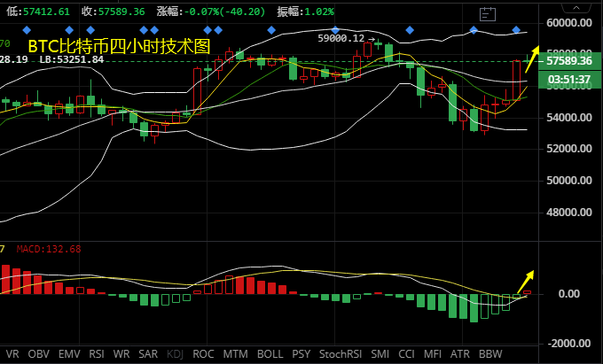Viewport: 603px width, 364px height.
Task: Activate the PSY indicator tab
Action: tap(301, 353)
